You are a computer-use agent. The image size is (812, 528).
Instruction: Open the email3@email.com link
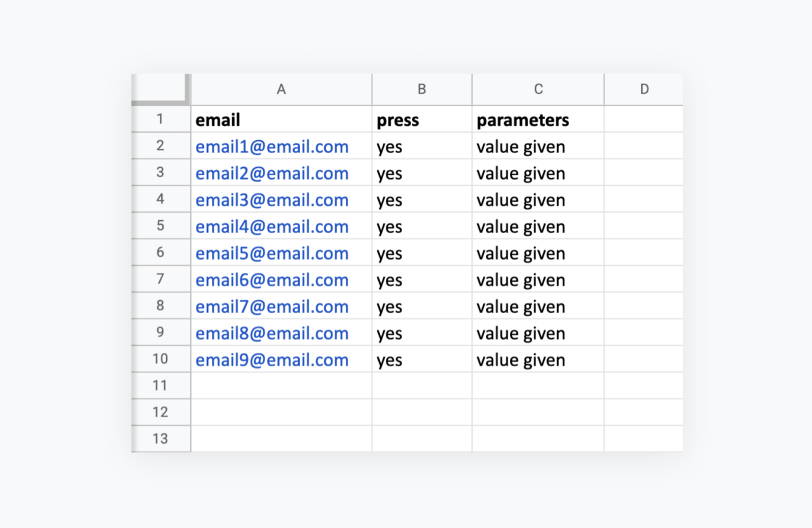pos(272,200)
